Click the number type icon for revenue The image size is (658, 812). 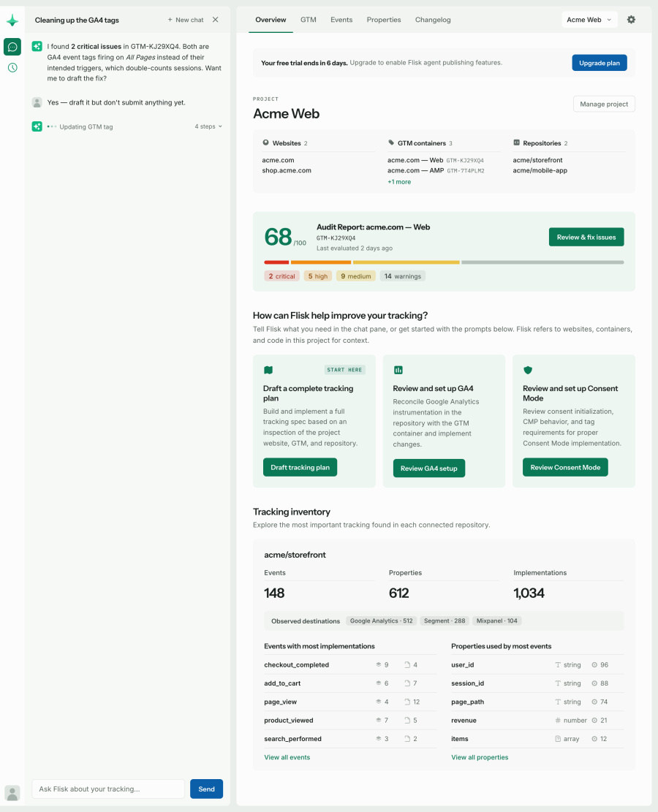pyautogui.click(x=558, y=721)
